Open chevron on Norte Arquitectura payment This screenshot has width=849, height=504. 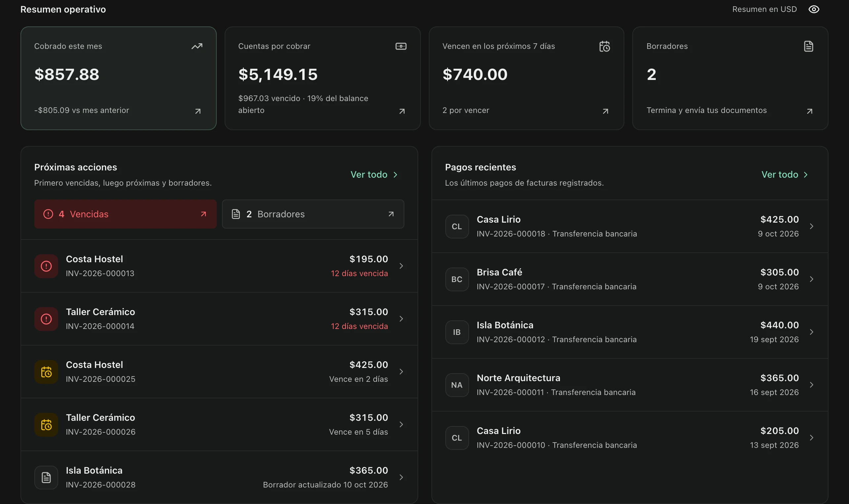pos(811,385)
